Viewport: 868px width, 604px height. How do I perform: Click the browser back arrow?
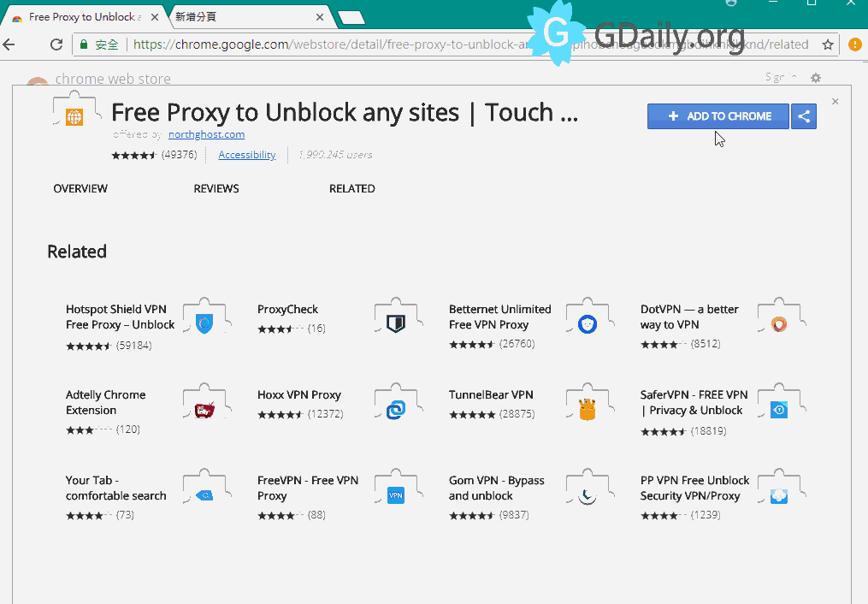[9, 44]
